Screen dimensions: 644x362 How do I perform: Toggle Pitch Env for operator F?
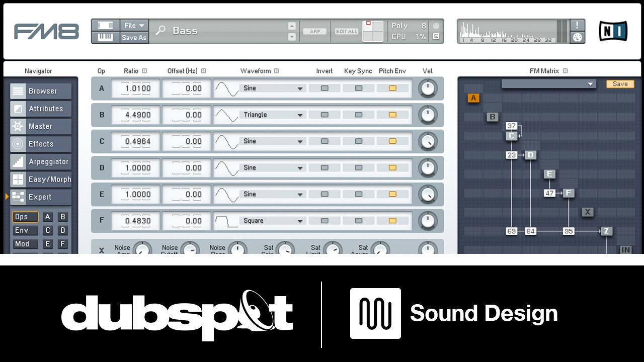[393, 221]
